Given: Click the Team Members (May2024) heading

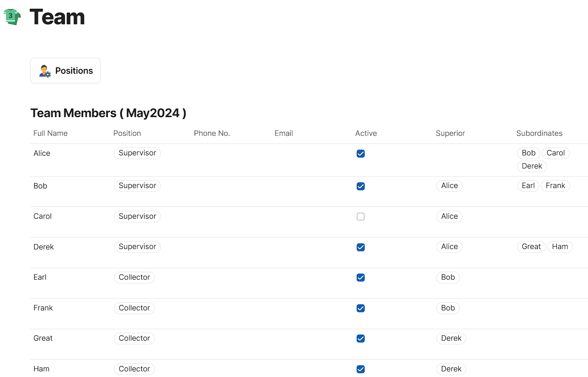Looking at the screenshot, I should [x=108, y=113].
